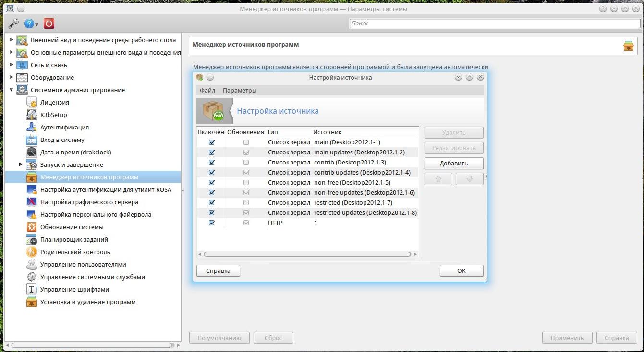Open the Лицензия icon
This screenshot has height=352, width=644.
point(32,103)
